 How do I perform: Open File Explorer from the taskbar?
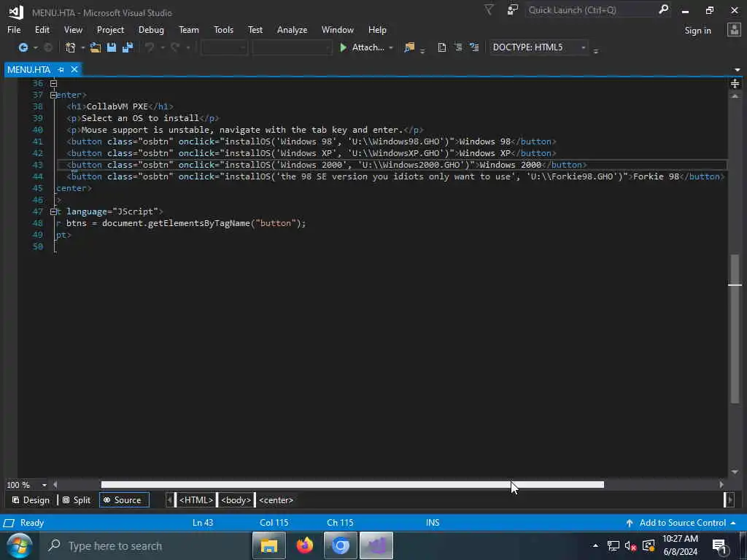[268, 545]
